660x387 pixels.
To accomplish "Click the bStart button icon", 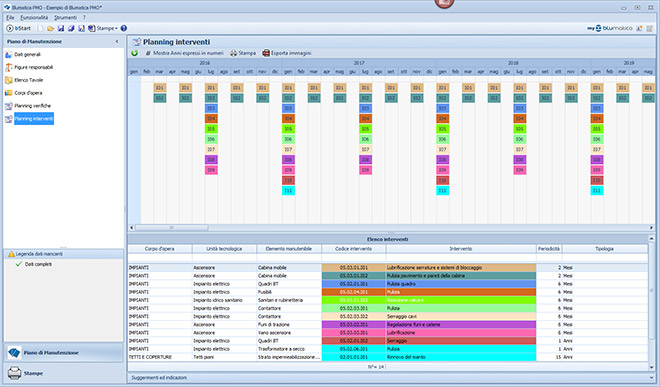I will click(10, 28).
